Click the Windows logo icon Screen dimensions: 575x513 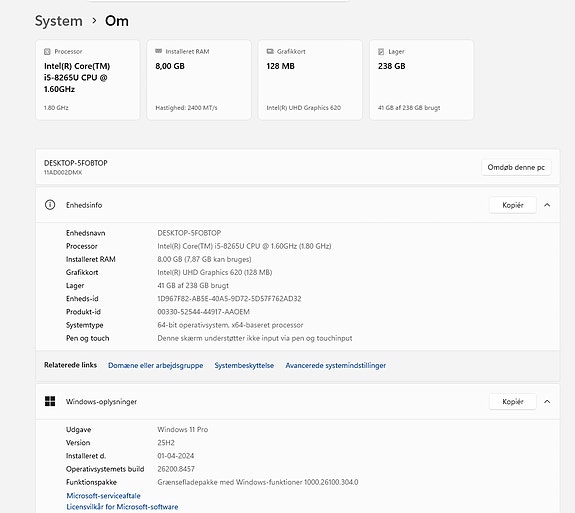click(x=50, y=401)
